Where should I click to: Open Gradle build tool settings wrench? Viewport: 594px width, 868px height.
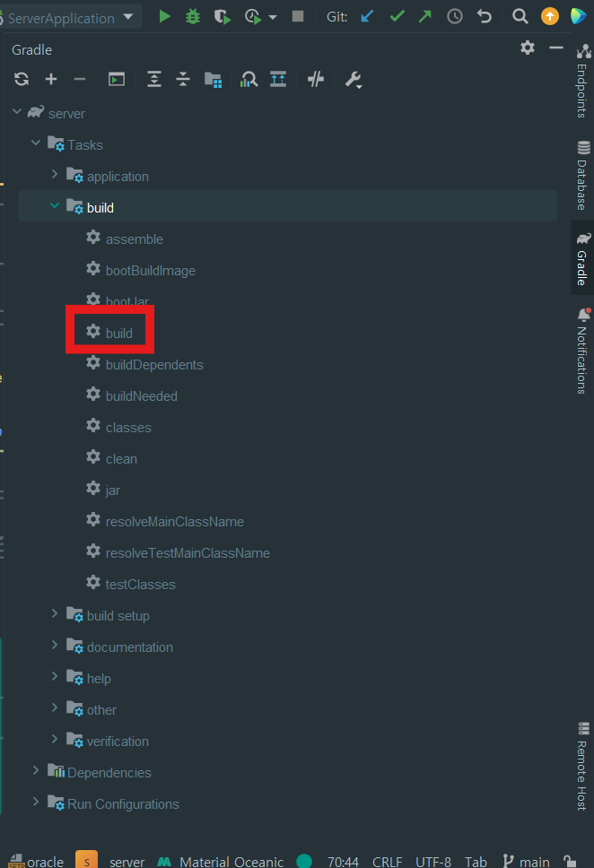(354, 80)
